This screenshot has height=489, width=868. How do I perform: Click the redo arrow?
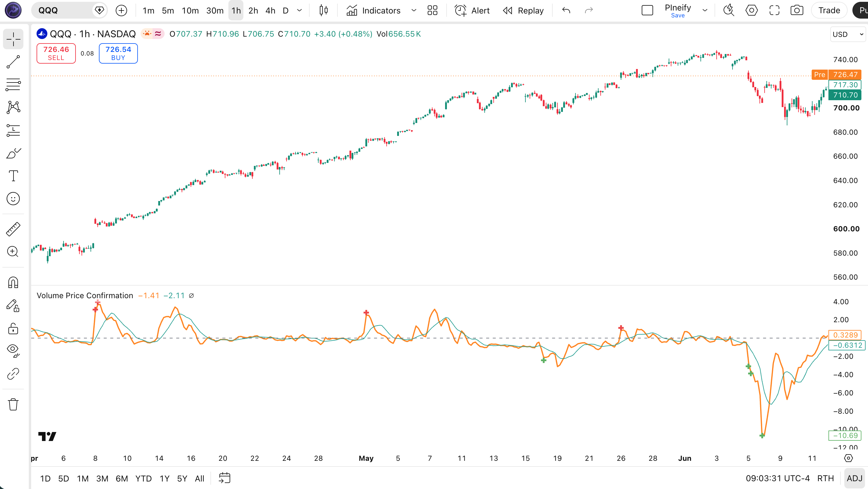point(589,10)
